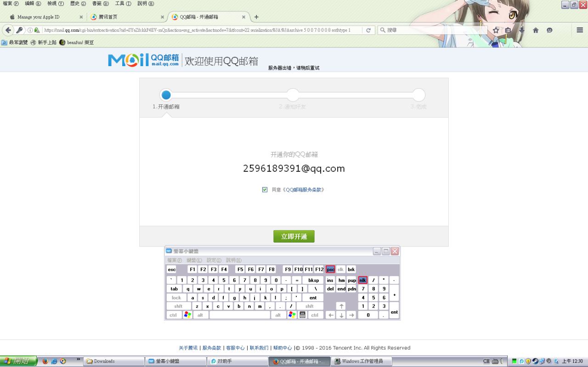Click the psc key on keyboard
Image resolution: width=588 pixels, height=367 pixels.
click(x=330, y=270)
